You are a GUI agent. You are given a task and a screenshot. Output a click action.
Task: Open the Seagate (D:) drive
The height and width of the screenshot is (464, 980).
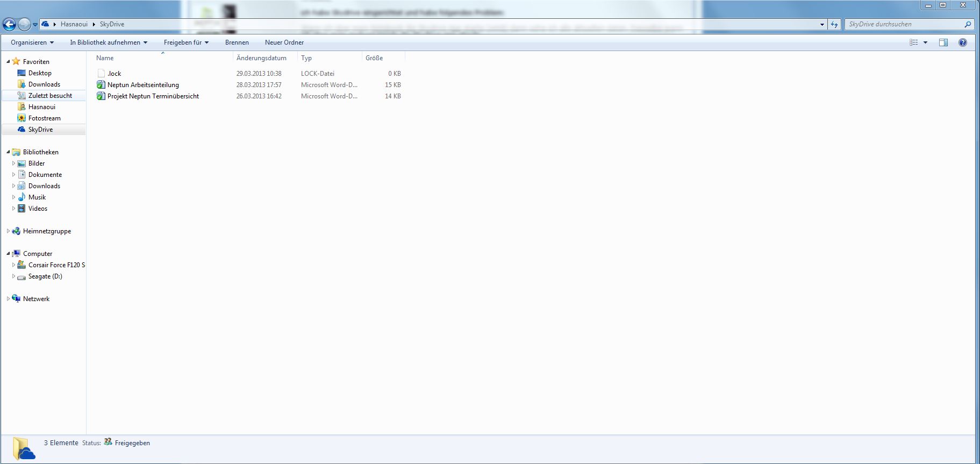pos(45,276)
